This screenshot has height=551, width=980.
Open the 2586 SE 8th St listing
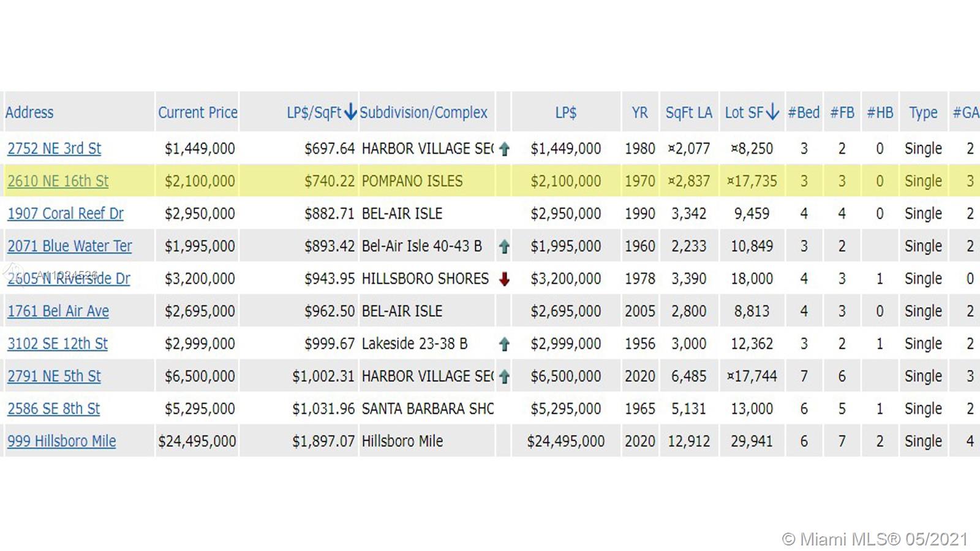click(x=53, y=409)
